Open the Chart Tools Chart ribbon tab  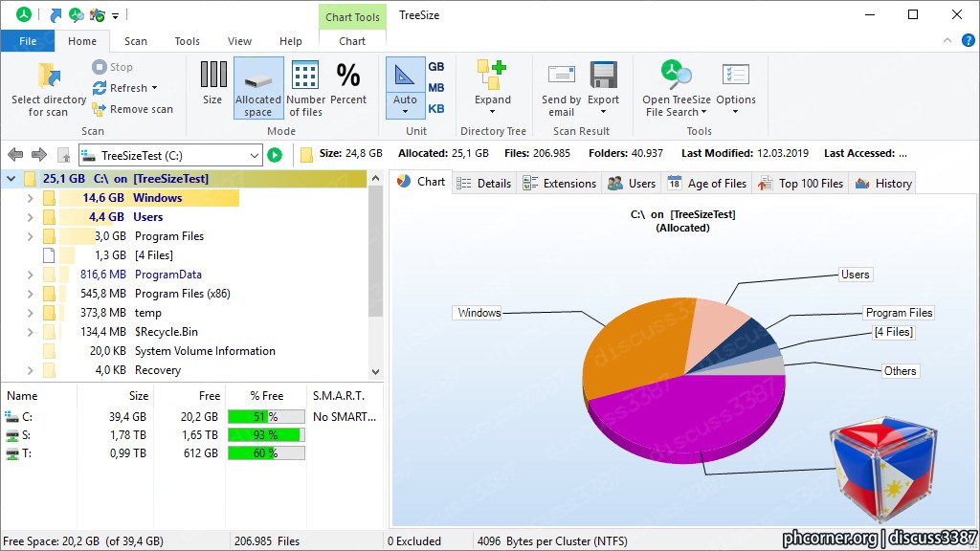coord(352,41)
